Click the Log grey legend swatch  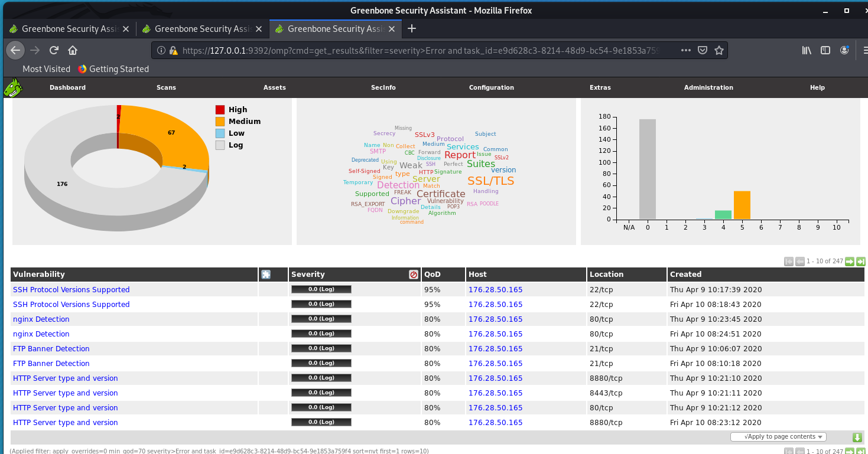(220, 145)
